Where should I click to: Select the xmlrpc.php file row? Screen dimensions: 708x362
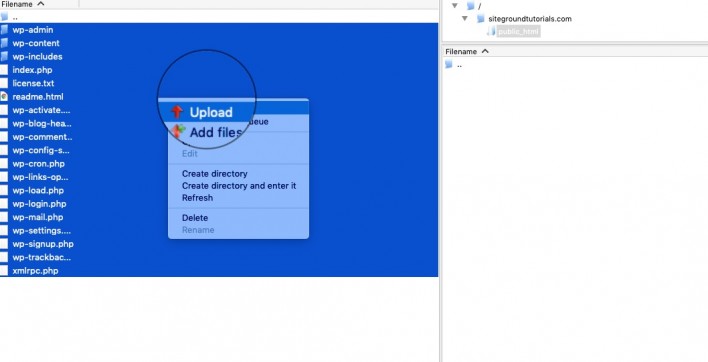tap(219, 271)
